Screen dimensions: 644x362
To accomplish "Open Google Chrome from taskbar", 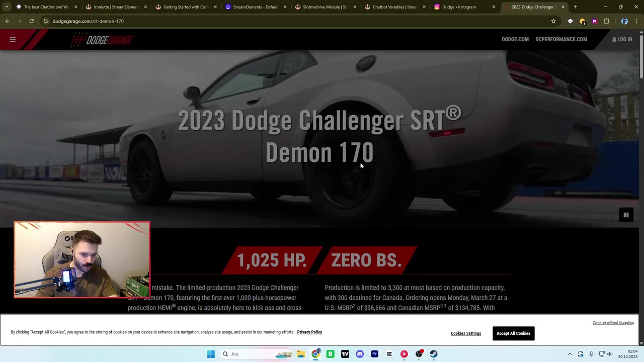I will click(315, 354).
